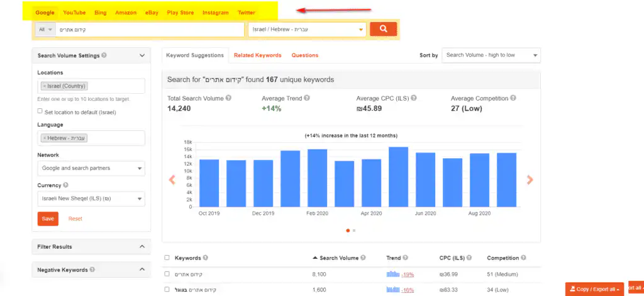Switch to the Related Keywords tab
644x296 pixels.
click(257, 55)
